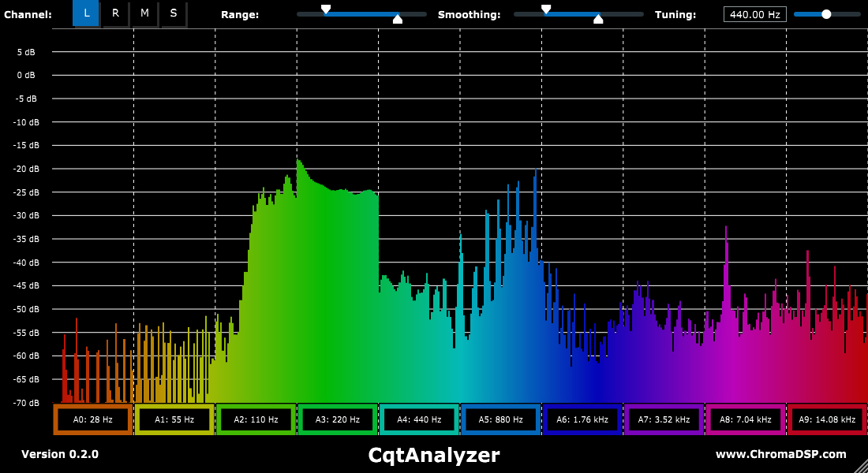The height and width of the screenshot is (473, 868).
Task: Click the A5: 880 Hz octave label
Action: point(500,419)
